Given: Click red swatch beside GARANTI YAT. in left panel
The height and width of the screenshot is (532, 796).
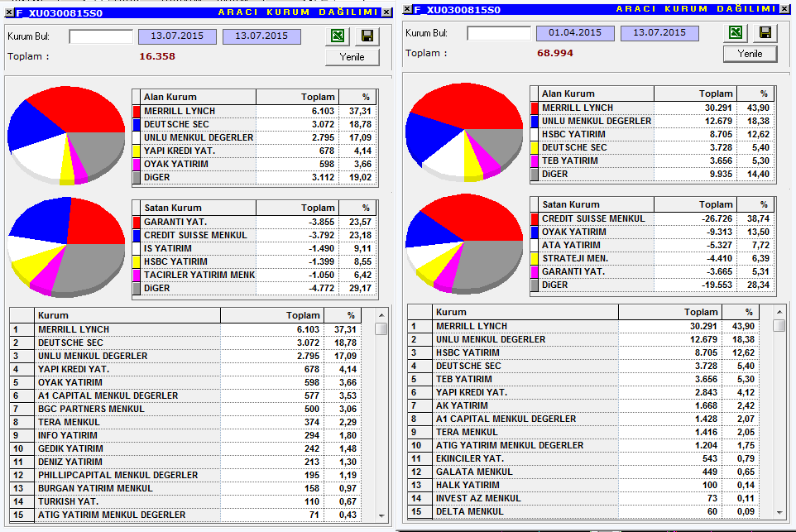Looking at the screenshot, I should [x=136, y=222].
